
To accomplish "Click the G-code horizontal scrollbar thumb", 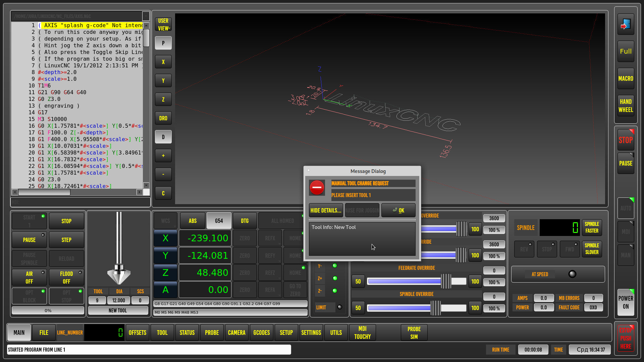I will click(x=44, y=192).
